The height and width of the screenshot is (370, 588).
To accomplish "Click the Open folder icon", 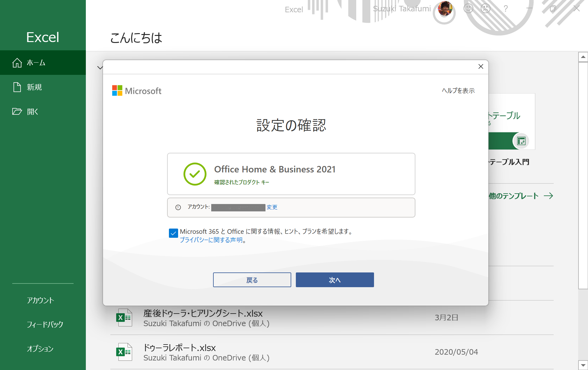I will (x=17, y=111).
